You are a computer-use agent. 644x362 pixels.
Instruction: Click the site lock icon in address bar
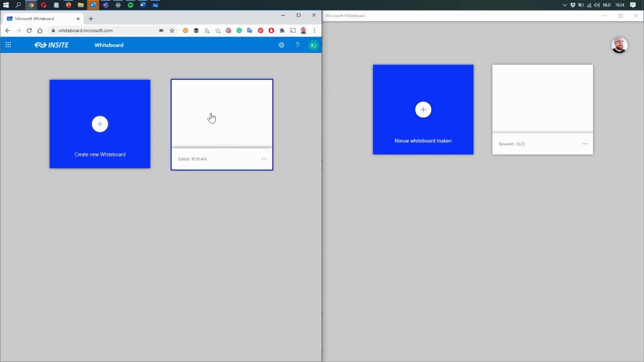pyautogui.click(x=53, y=31)
